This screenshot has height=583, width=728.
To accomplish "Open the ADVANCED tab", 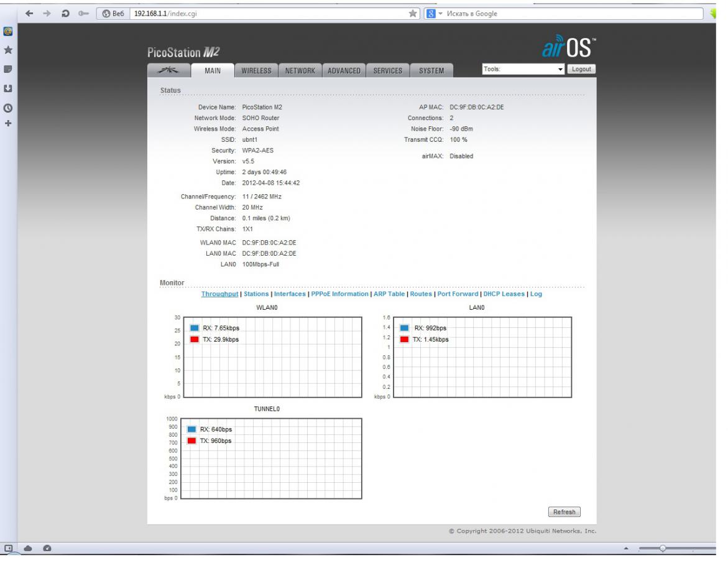I will 344,70.
